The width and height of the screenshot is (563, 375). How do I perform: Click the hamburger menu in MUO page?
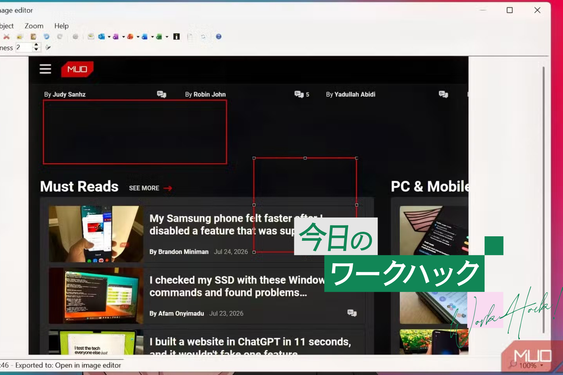click(45, 69)
